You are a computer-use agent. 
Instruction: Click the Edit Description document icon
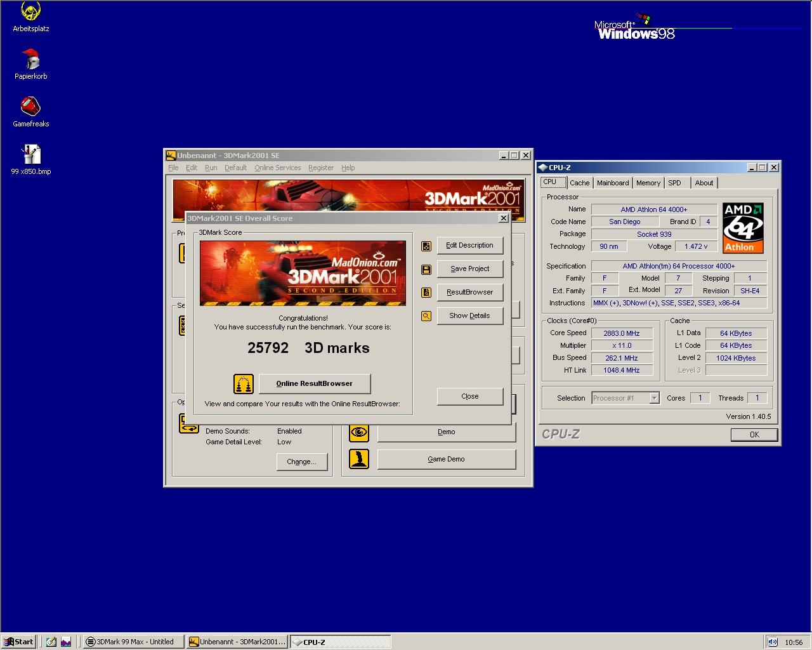pos(426,246)
